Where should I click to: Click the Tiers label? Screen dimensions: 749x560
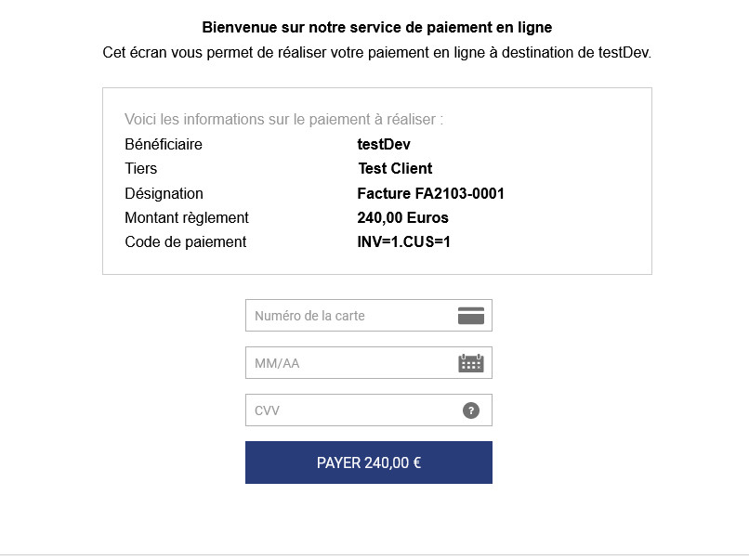(141, 168)
